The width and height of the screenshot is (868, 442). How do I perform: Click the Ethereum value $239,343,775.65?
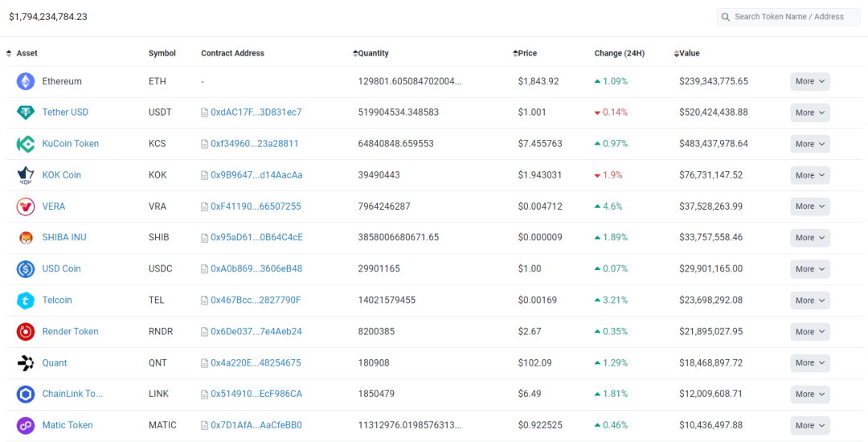pos(714,81)
